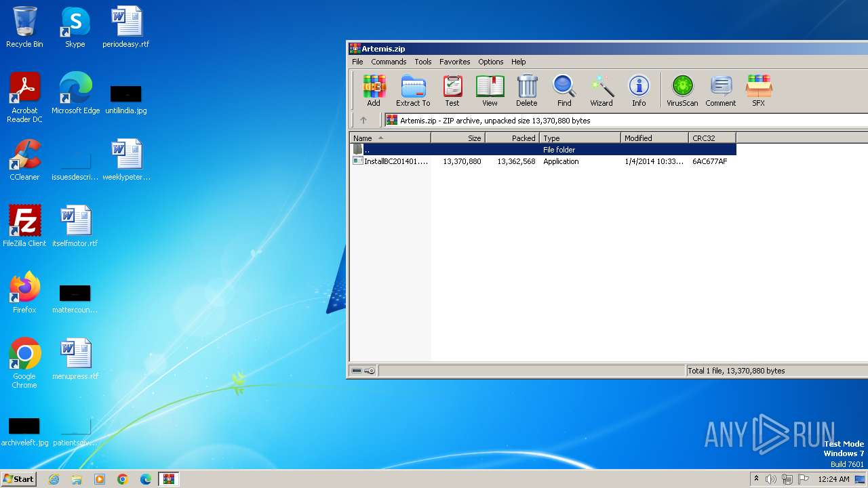Select the Skype desktop shortcut
This screenshot has width=868, height=488.
[x=75, y=28]
